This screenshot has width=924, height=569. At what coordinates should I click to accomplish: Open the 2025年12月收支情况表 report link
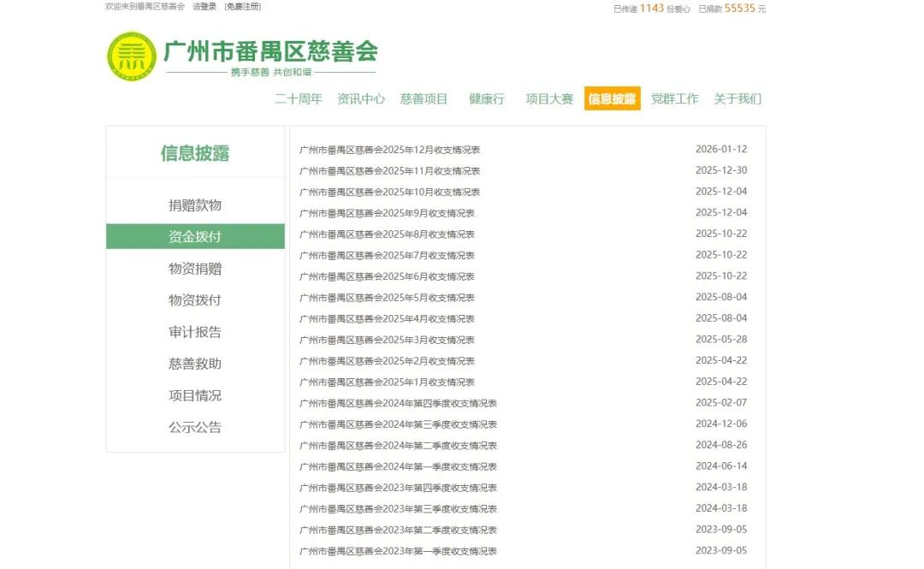(x=389, y=150)
